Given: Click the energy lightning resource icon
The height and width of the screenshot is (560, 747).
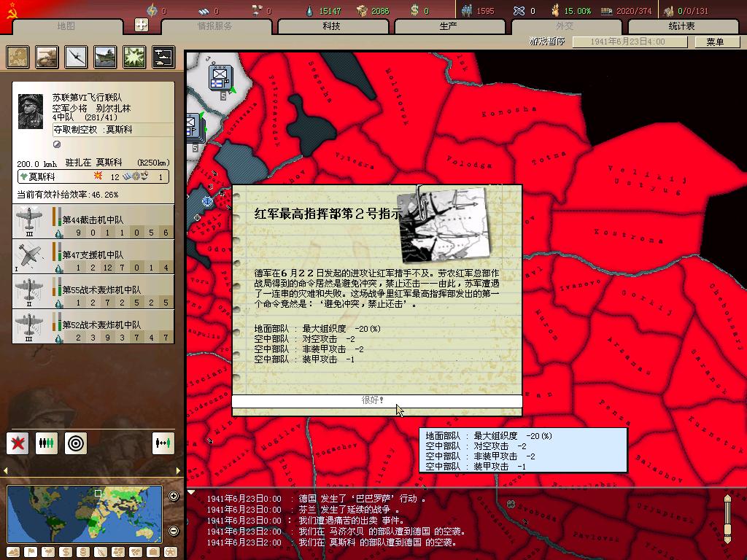Looking at the screenshot, I should click(x=152, y=10).
